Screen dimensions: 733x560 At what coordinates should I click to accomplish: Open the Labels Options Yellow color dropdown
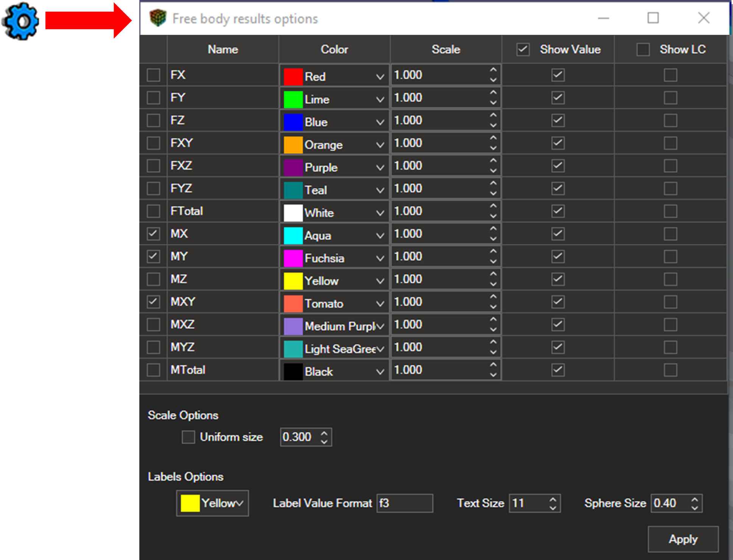pos(212,503)
